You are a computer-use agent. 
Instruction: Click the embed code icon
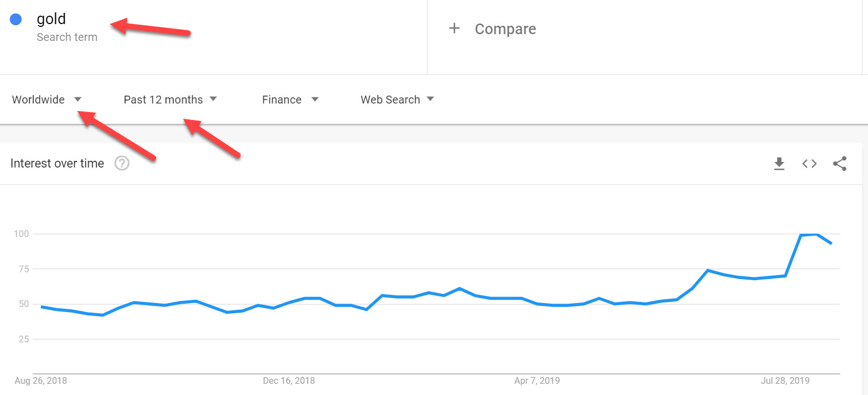[x=809, y=164]
